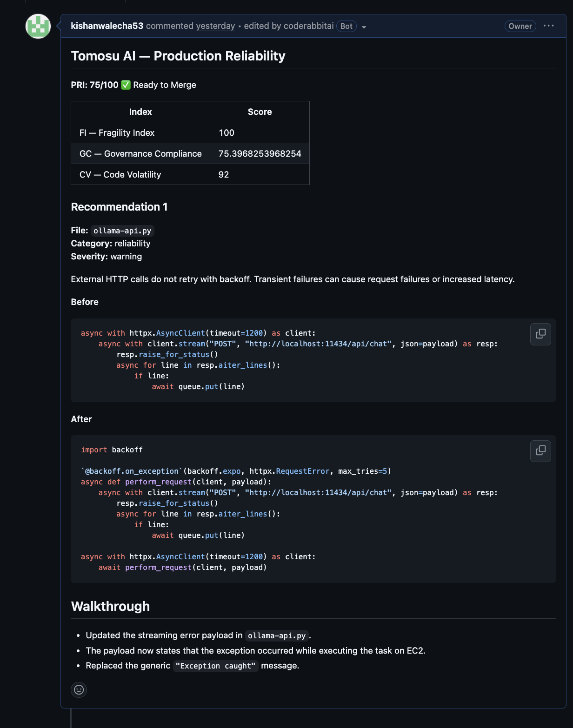Click the 'Tomosu AI — Production Reliability' heading

(x=178, y=56)
